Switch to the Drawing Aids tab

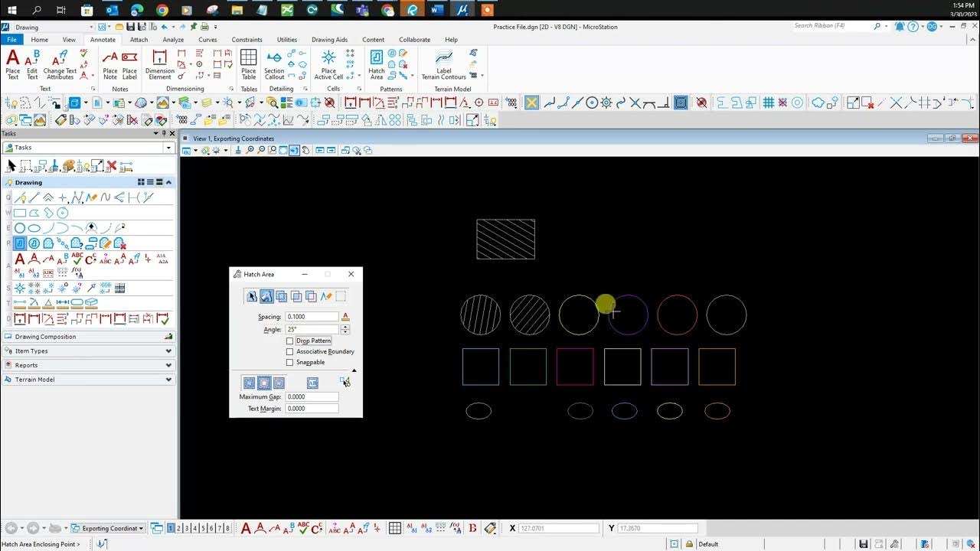click(329, 40)
